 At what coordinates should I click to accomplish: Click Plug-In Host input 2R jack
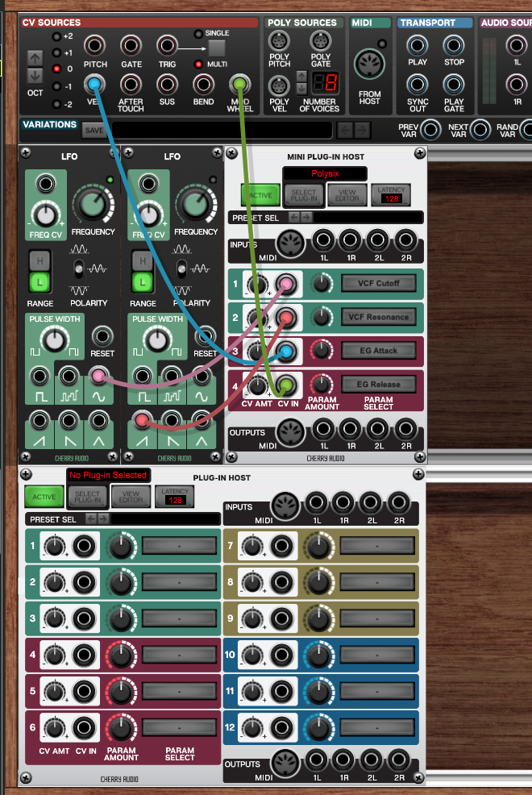pyautogui.click(x=397, y=502)
